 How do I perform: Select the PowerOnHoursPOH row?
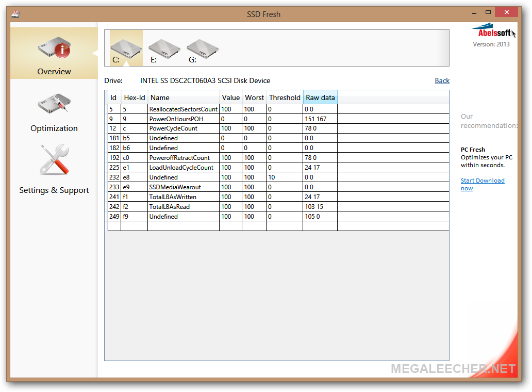pyautogui.click(x=278, y=119)
